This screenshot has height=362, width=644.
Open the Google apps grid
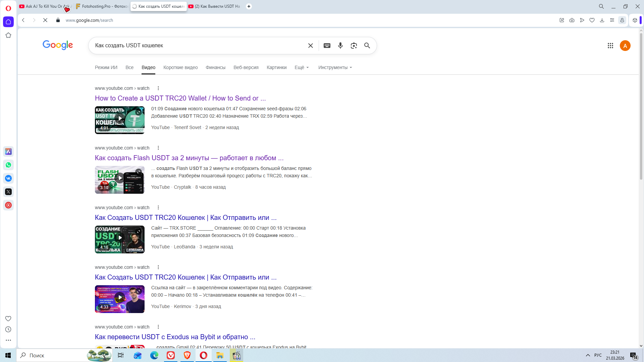click(610, 46)
